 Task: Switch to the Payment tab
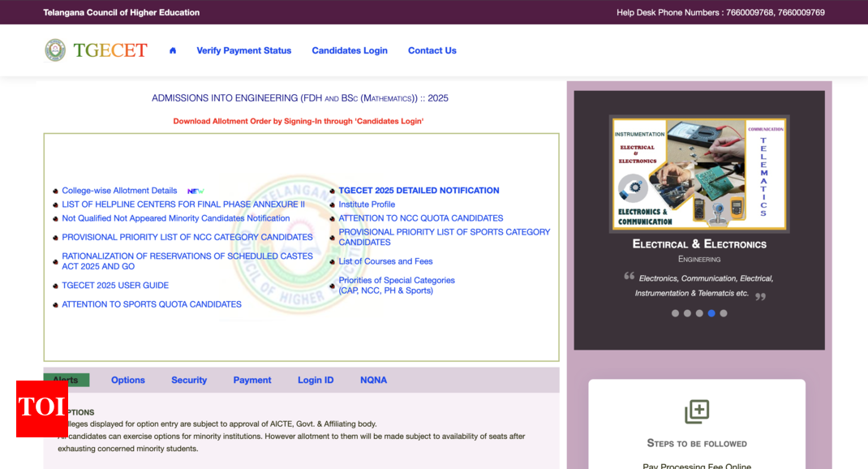(251, 380)
